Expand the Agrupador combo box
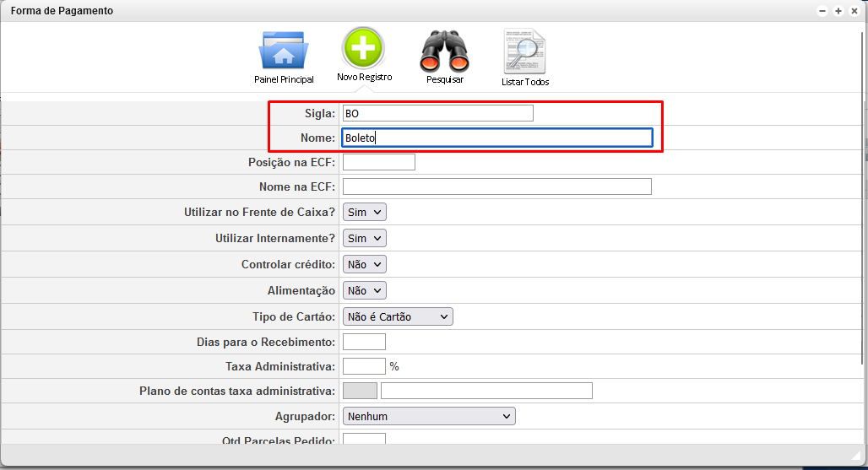This screenshot has height=470, width=868. (x=429, y=416)
